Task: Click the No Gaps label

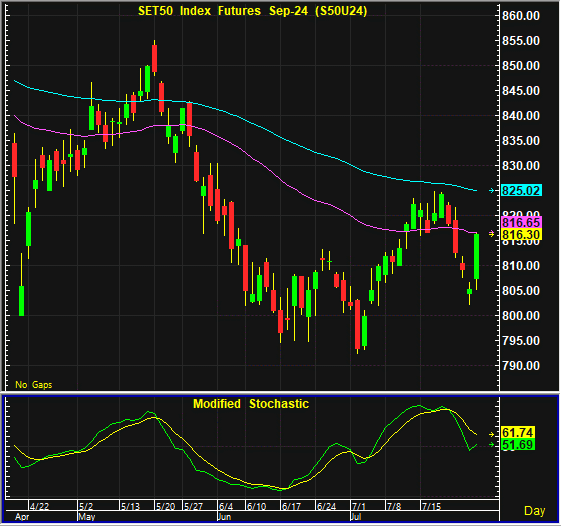Action: point(34,385)
